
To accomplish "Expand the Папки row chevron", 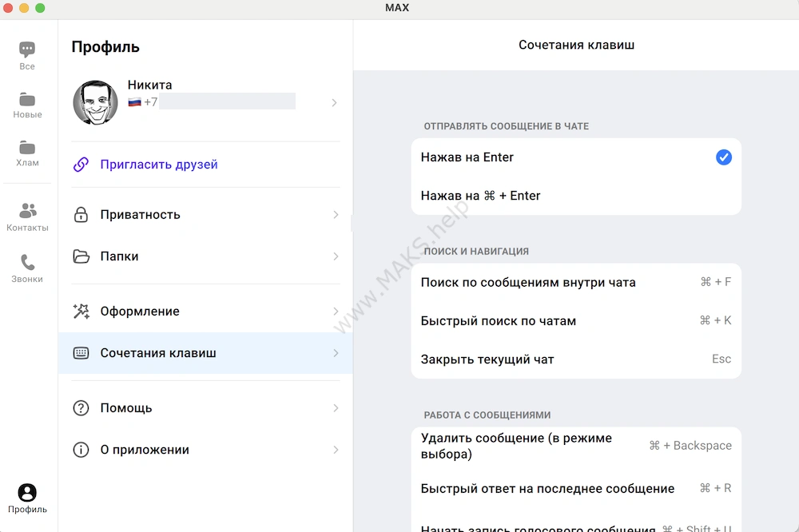I will coord(335,256).
